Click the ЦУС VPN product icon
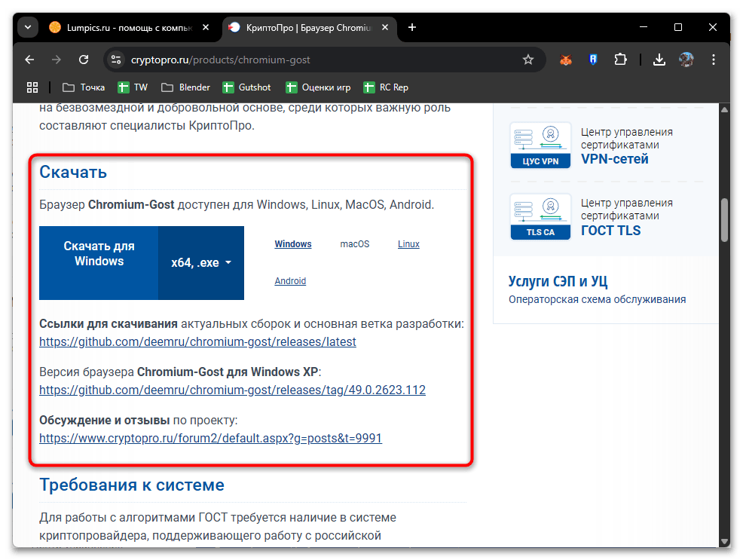The height and width of the screenshot is (560, 743). coord(540,145)
